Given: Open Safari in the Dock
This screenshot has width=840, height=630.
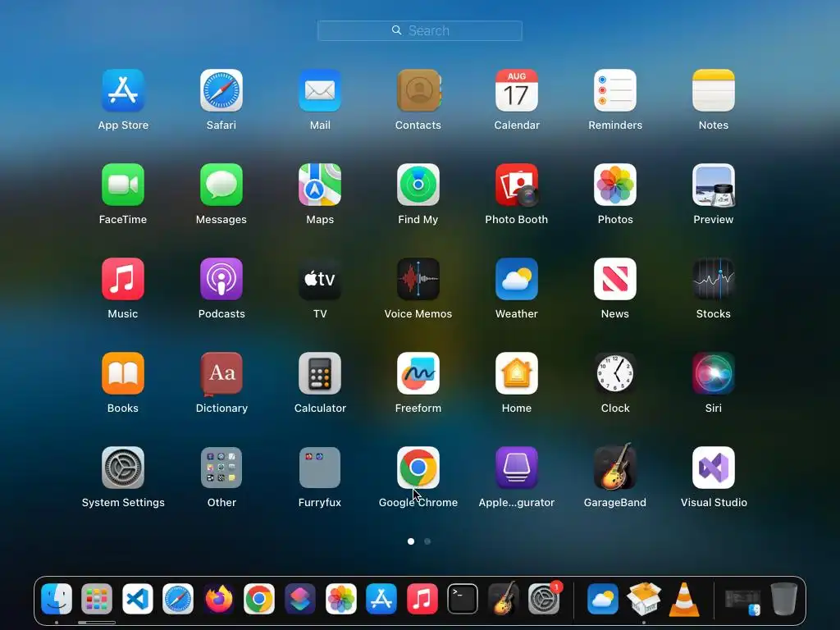Looking at the screenshot, I should coord(178,598).
